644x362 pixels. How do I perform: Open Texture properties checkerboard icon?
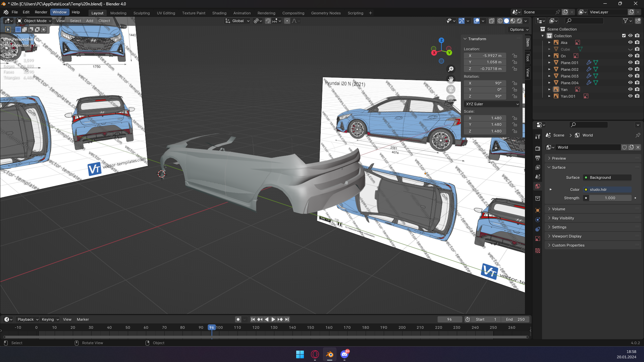[538, 251]
